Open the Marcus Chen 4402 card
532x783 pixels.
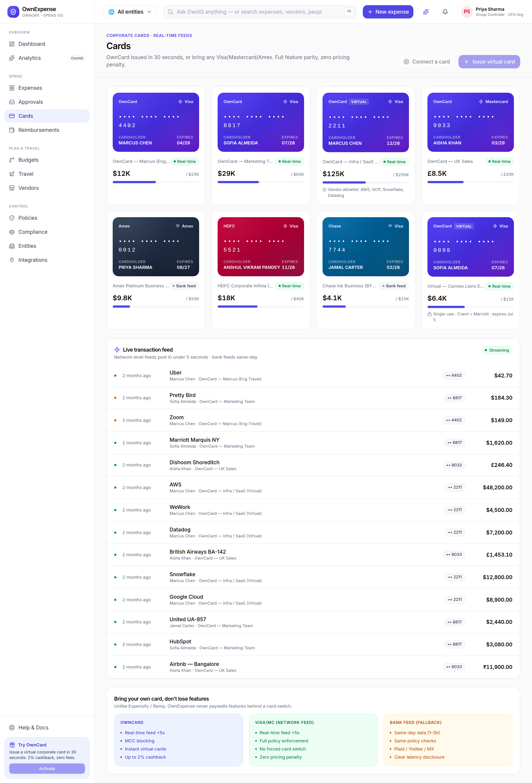click(x=156, y=122)
